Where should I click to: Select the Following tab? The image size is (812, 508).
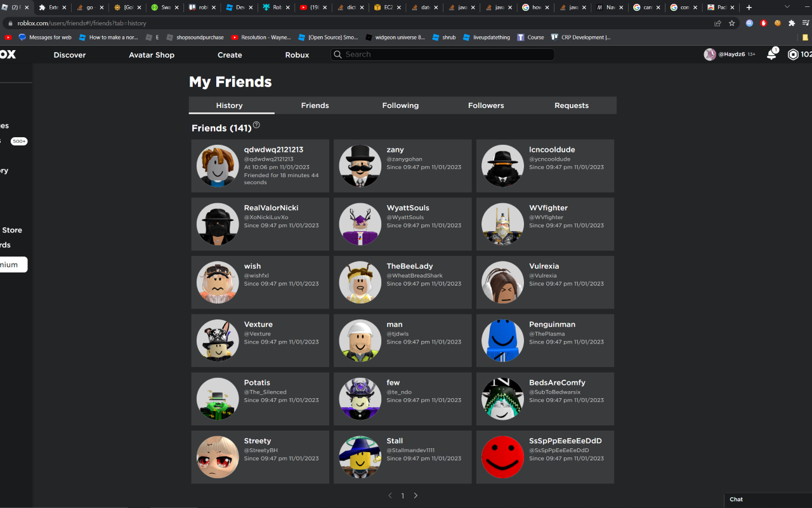400,105
